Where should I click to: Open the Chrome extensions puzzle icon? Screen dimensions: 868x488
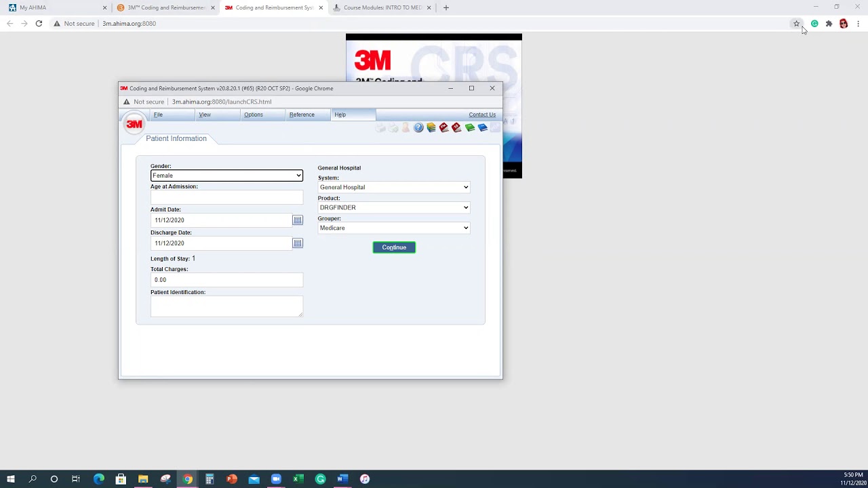pos(829,24)
